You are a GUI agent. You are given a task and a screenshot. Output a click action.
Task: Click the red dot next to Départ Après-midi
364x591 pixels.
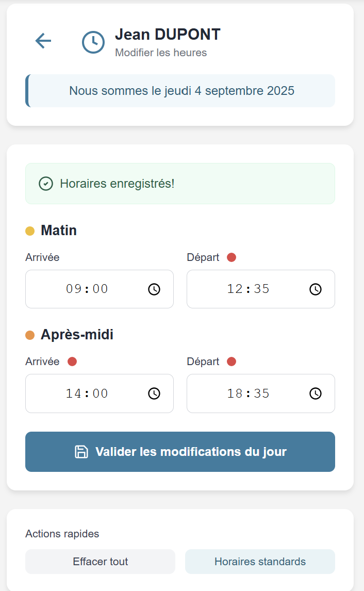click(x=231, y=362)
